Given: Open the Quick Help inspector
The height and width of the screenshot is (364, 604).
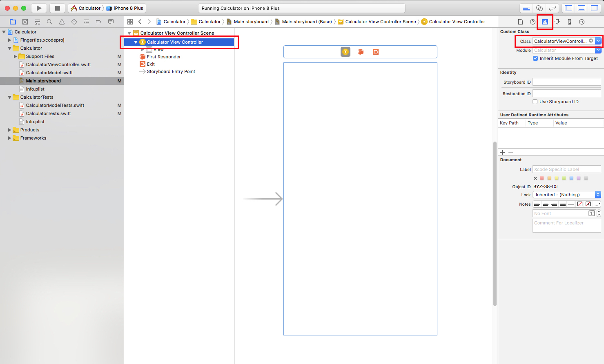Looking at the screenshot, I should tap(533, 22).
